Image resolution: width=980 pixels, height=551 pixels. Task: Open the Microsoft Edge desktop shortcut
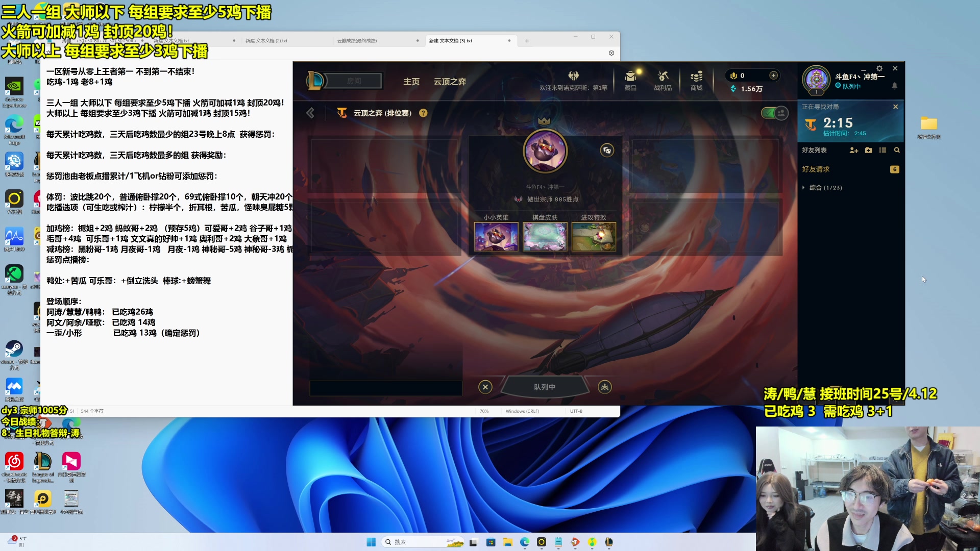pos(14,130)
